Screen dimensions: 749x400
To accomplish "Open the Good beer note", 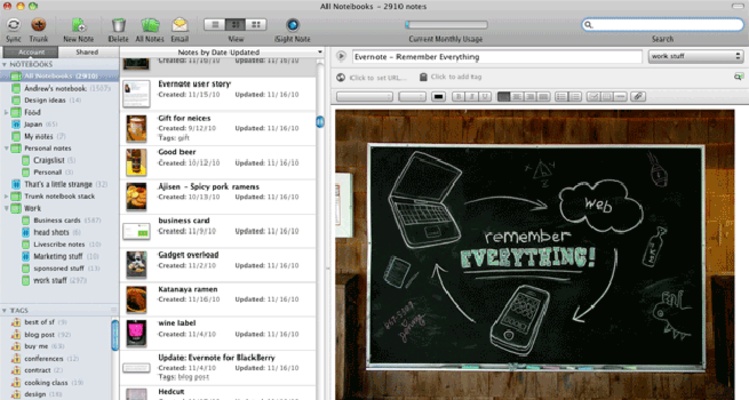I will point(218,163).
